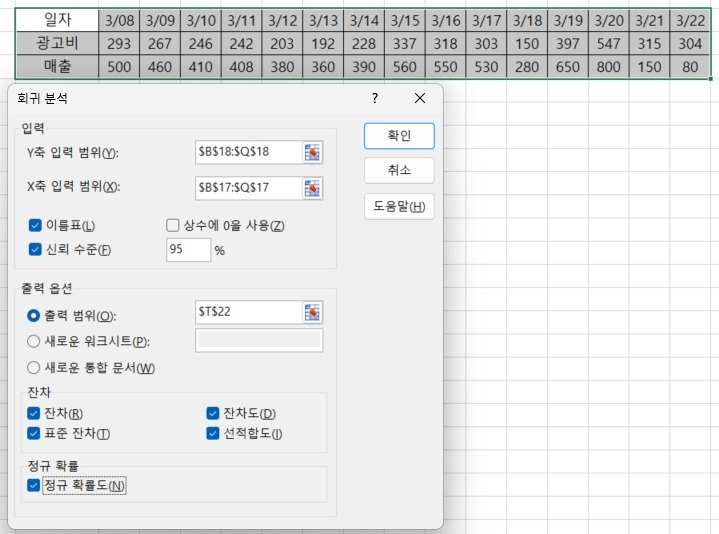Click the 도움말 button
Image resolution: width=719 pixels, height=534 pixels.
[399, 206]
